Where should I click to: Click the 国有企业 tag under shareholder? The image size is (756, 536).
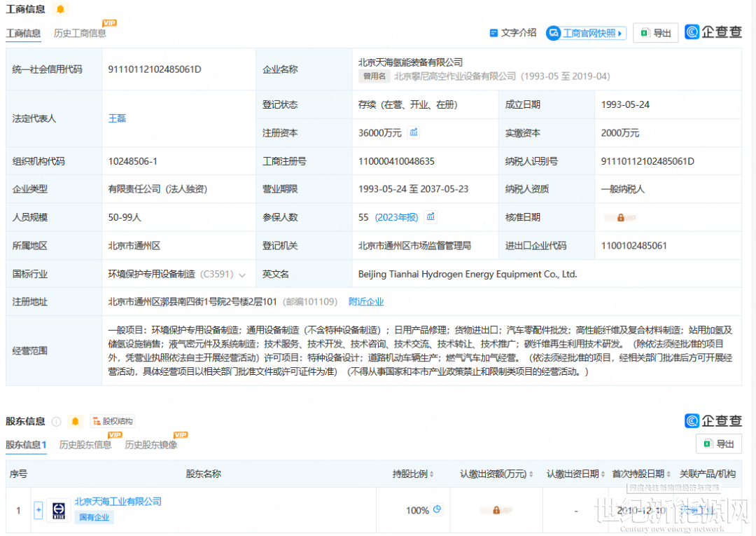click(94, 517)
